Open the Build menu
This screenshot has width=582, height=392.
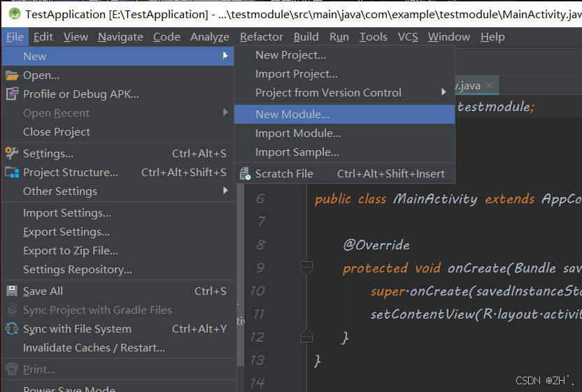click(x=306, y=37)
